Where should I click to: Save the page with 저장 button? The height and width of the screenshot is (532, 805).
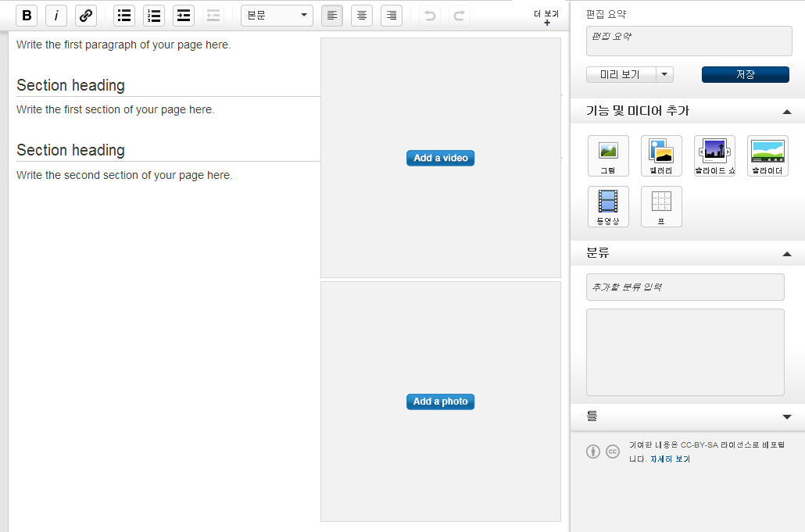746,74
